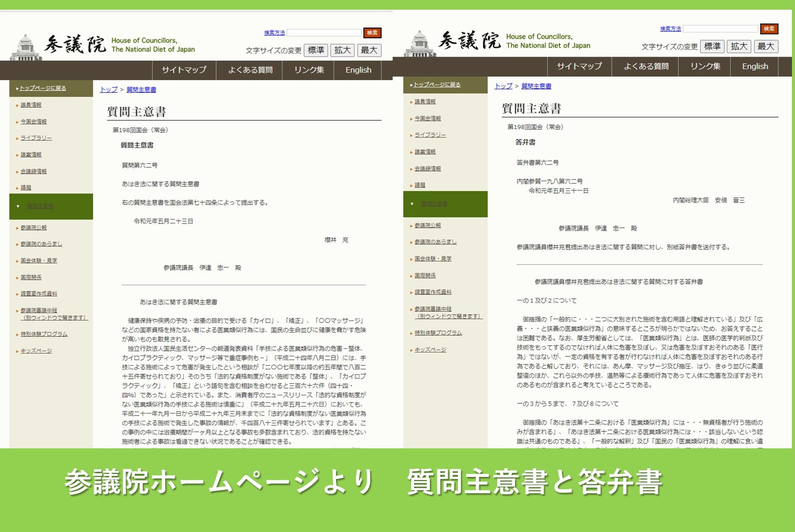This screenshot has width=795, height=532.
Task: Focus the search input field on the answer page
Action: click(721, 29)
